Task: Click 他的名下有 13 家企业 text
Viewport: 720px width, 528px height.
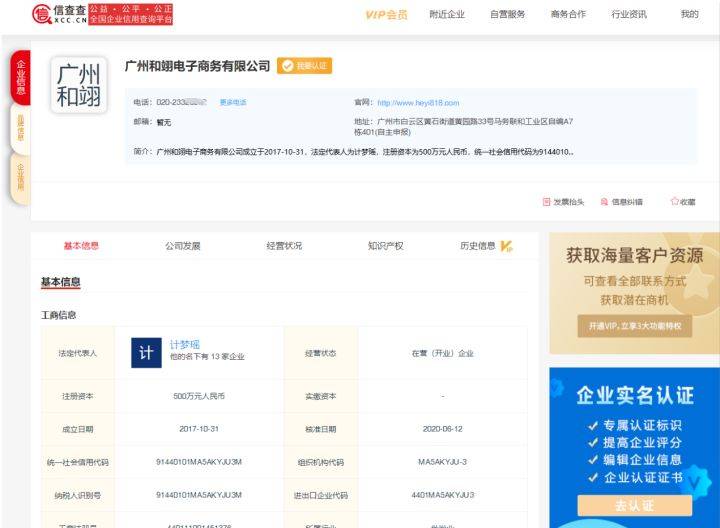Action: [x=207, y=356]
